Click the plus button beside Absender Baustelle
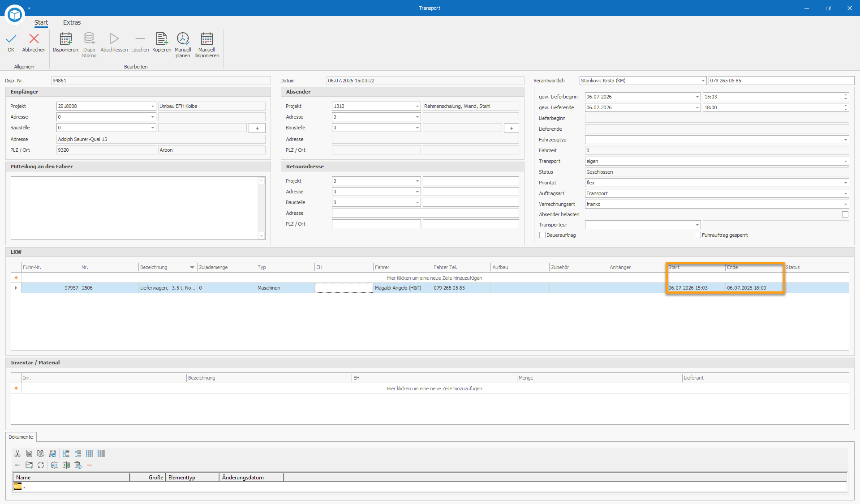 (x=512, y=128)
